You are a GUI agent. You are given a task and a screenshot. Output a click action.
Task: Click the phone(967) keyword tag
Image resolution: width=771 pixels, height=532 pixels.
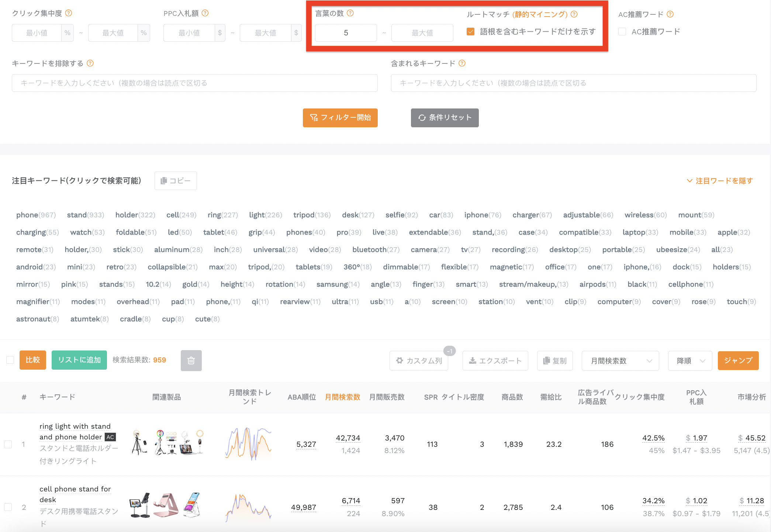(36, 215)
